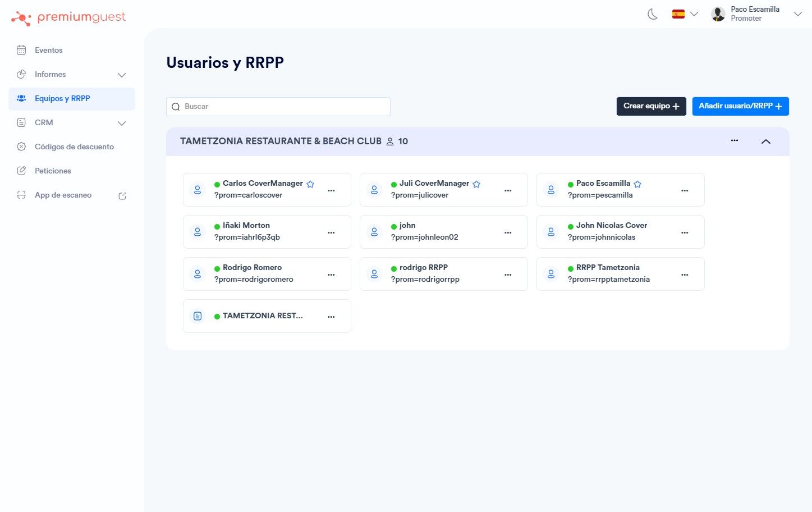Expand the Informes submenu chevron

click(122, 75)
